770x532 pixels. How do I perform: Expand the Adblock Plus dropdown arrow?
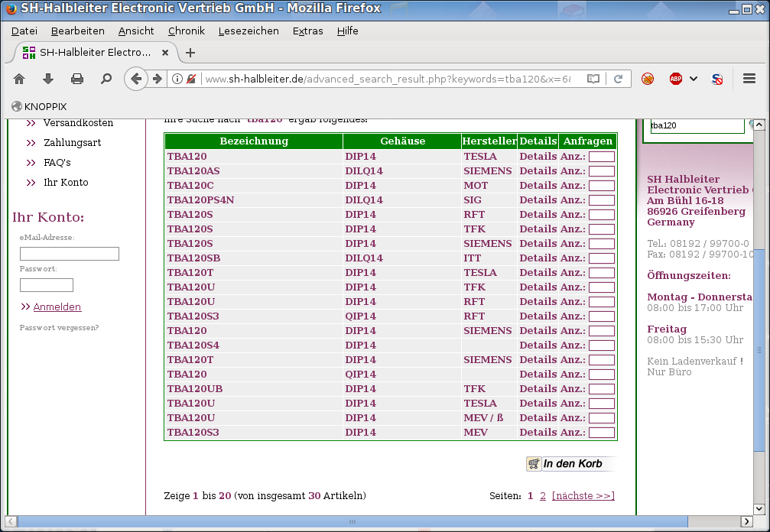pyautogui.click(x=694, y=79)
